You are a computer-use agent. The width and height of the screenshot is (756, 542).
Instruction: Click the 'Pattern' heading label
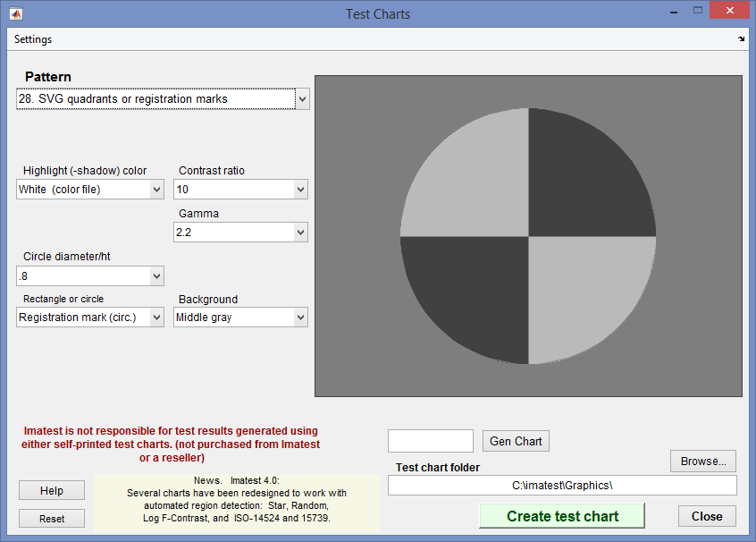(x=48, y=77)
